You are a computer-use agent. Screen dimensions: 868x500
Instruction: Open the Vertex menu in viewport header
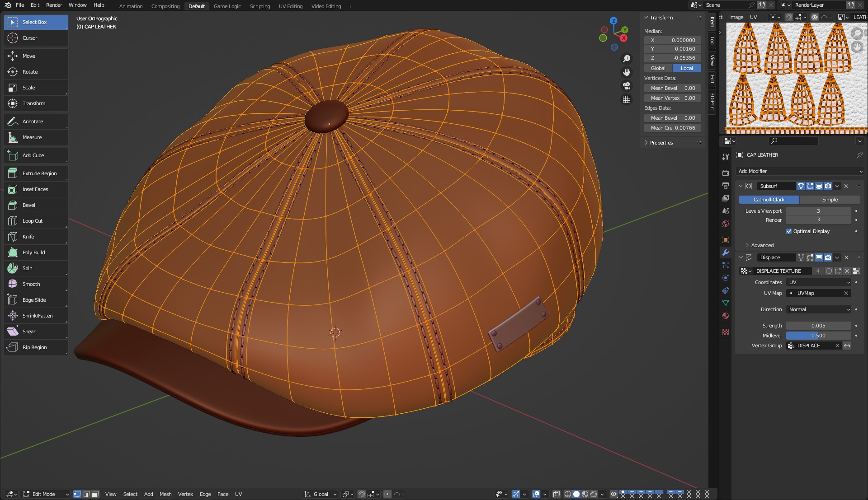click(x=185, y=494)
